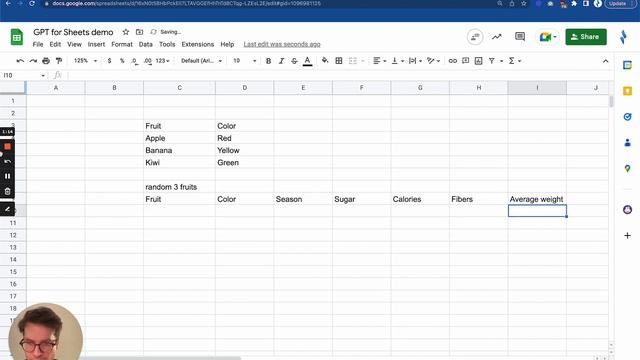Star the GPT for Sheets demo document

[x=126, y=32]
